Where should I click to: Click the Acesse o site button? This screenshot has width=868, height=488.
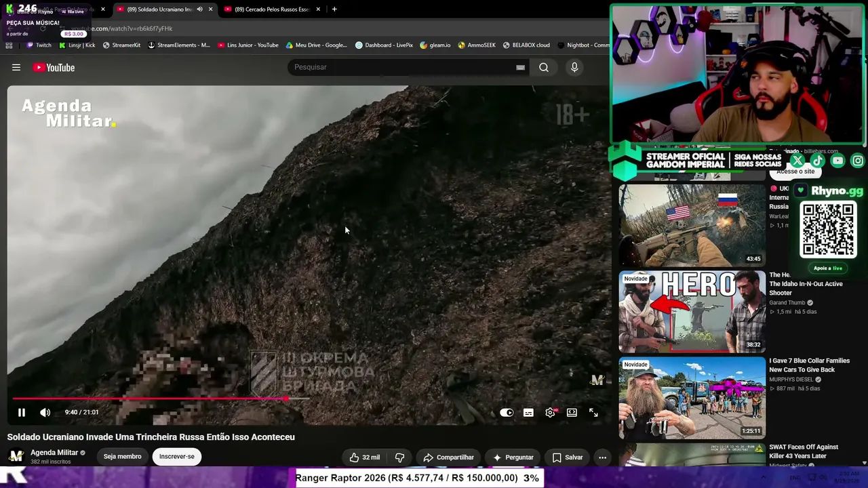tap(795, 171)
